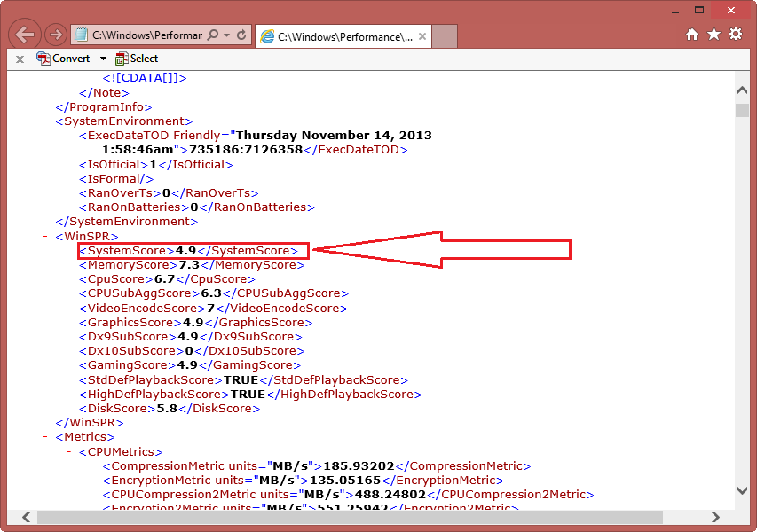This screenshot has width=757, height=532.
Task: Open the Home page icon
Action: click(692, 35)
